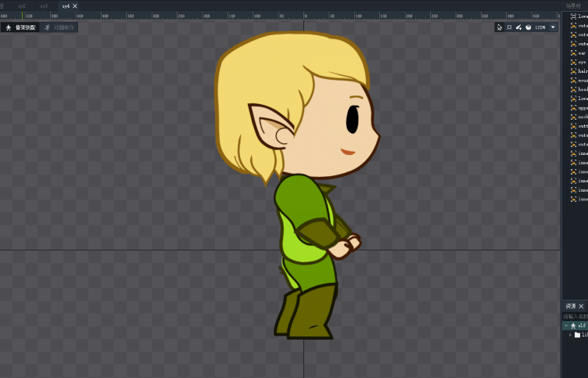
Task: Click the 请输入名称 search field
Action: pyautogui.click(x=575, y=316)
